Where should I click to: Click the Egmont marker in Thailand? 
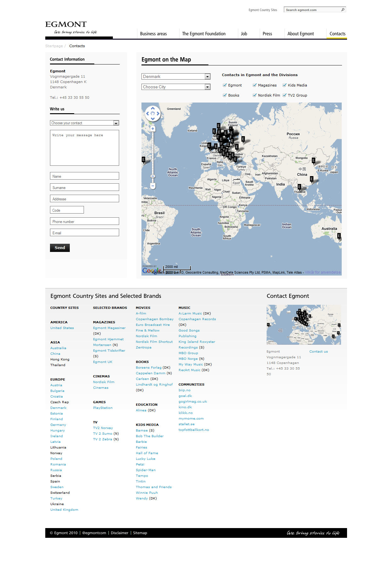click(299, 187)
